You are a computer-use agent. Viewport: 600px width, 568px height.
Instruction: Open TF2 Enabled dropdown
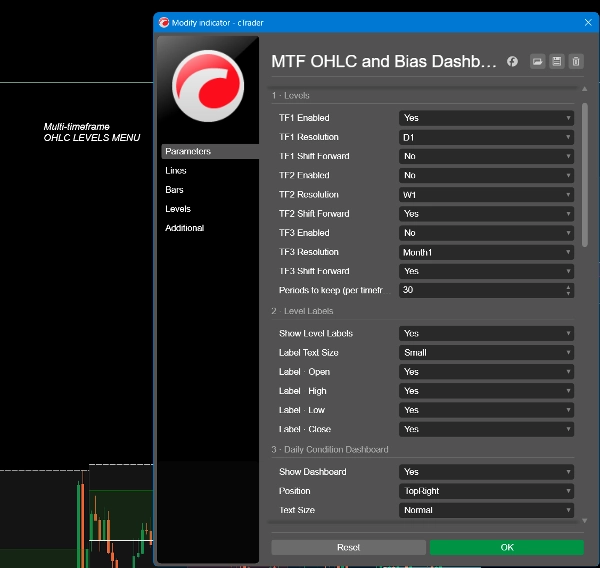pyautogui.click(x=486, y=175)
